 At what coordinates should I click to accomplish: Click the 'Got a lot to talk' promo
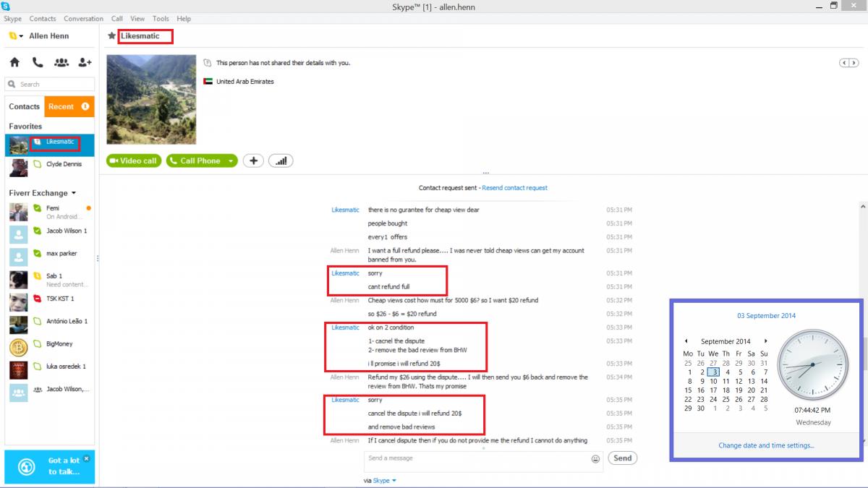coord(49,466)
